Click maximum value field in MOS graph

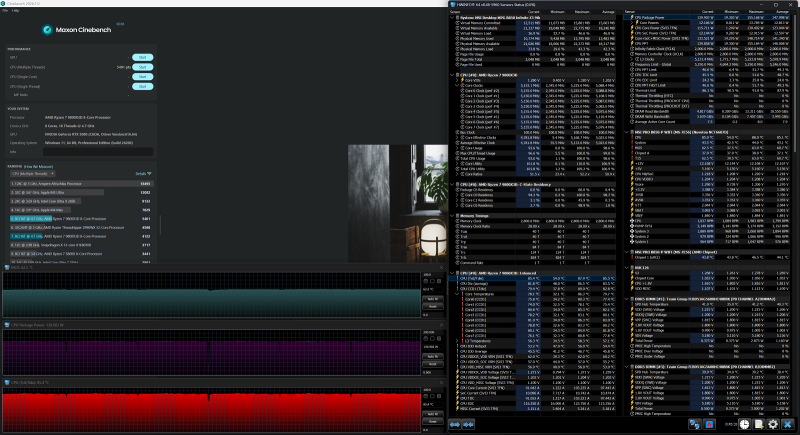(432, 274)
